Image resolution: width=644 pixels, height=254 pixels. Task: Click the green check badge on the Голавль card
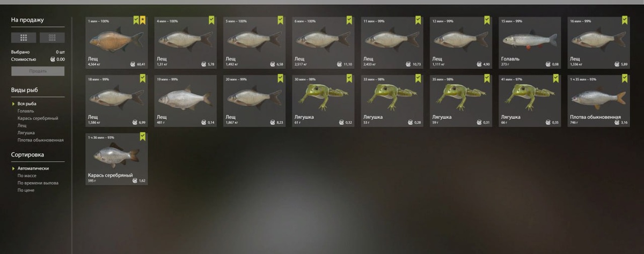click(x=555, y=20)
